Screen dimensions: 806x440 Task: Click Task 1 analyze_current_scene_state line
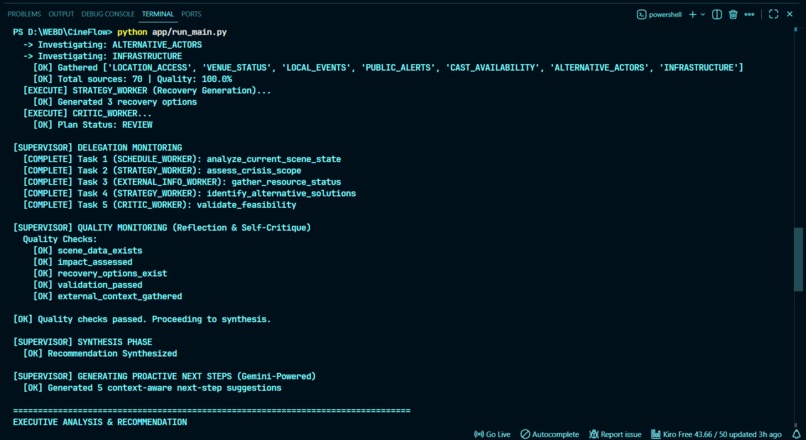click(x=182, y=159)
